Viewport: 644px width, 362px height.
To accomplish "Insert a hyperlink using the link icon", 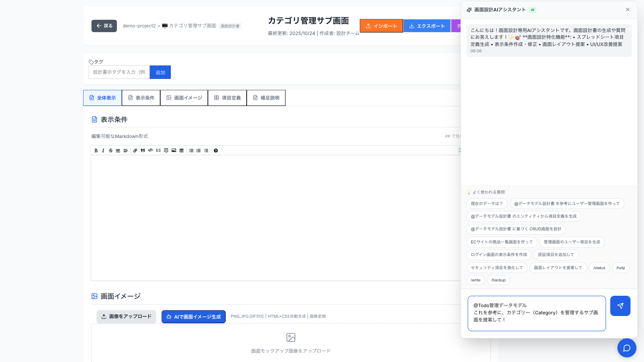I will pyautogui.click(x=135, y=151).
